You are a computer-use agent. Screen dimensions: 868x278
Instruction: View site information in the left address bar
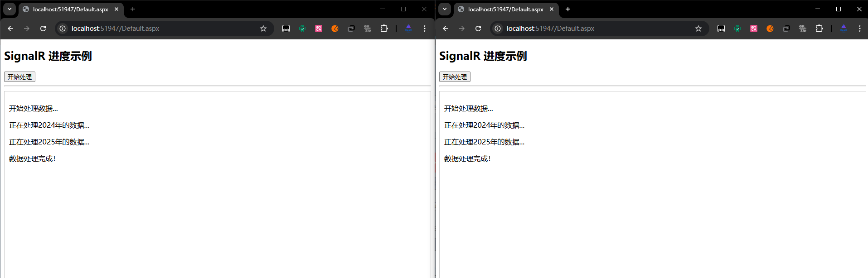(63, 29)
